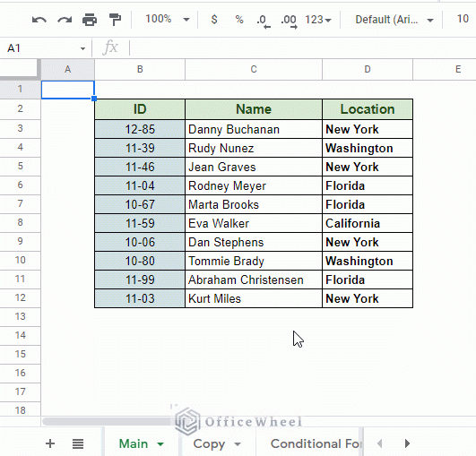Click the ID header cell

140,109
